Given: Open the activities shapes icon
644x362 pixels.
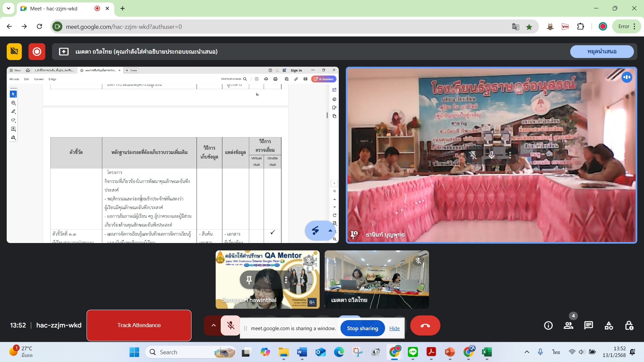Looking at the screenshot, I should pyautogui.click(x=608, y=325).
